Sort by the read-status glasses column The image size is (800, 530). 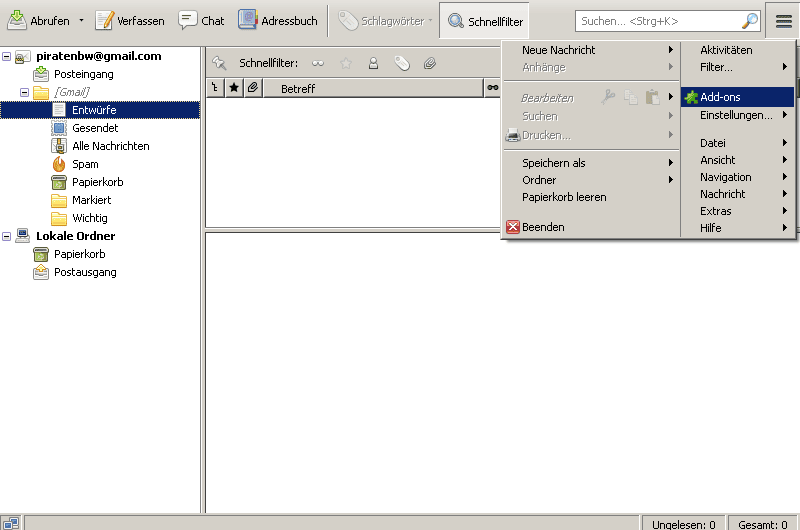click(492, 88)
